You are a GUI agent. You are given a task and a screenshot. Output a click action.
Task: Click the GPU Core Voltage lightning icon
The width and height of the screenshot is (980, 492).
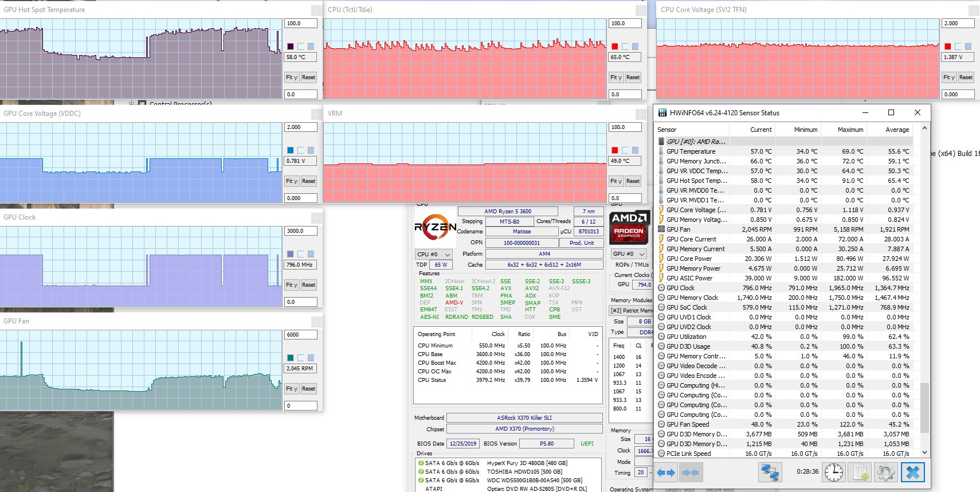[x=661, y=210]
